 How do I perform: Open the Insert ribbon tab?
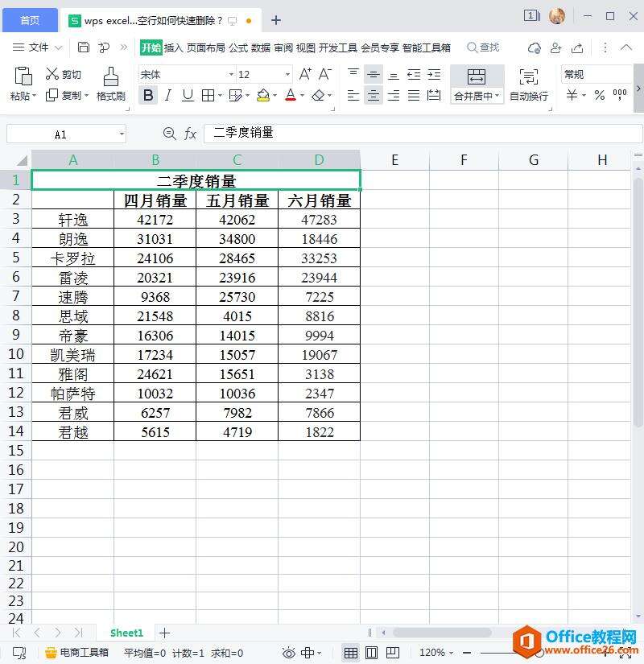[174, 47]
